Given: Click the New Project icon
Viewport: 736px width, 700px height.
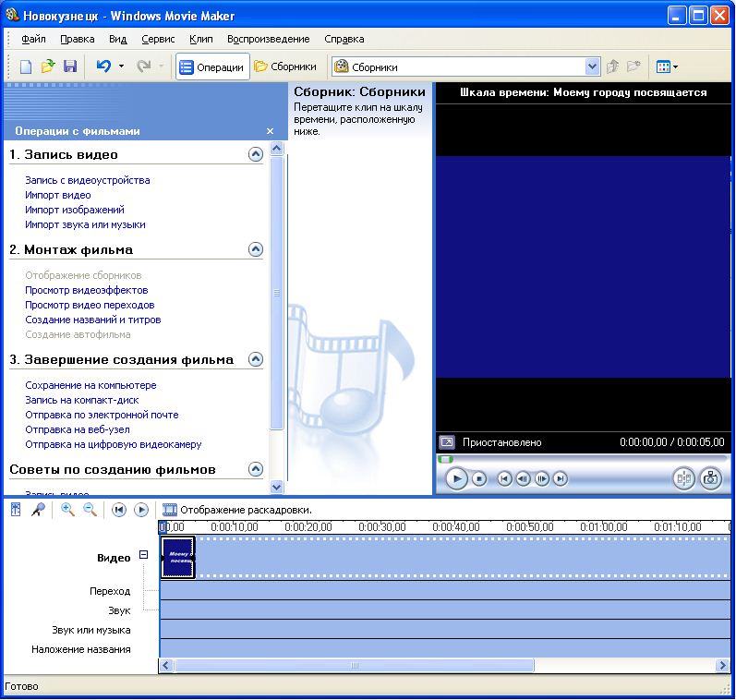Looking at the screenshot, I should click(26, 66).
